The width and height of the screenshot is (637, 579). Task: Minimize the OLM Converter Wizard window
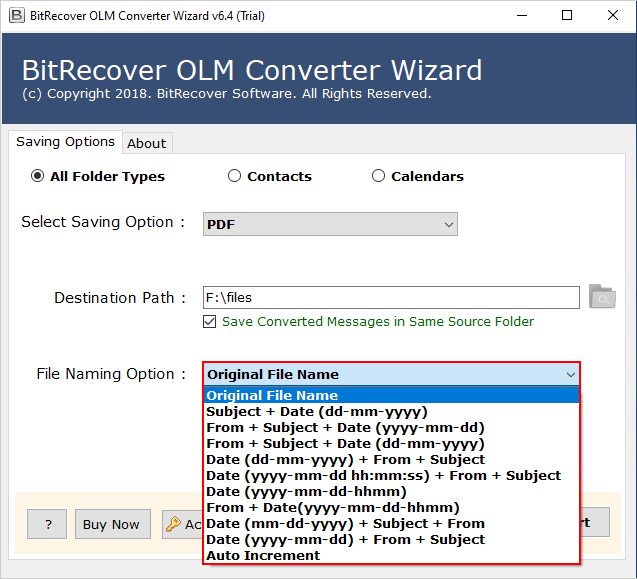pos(522,15)
